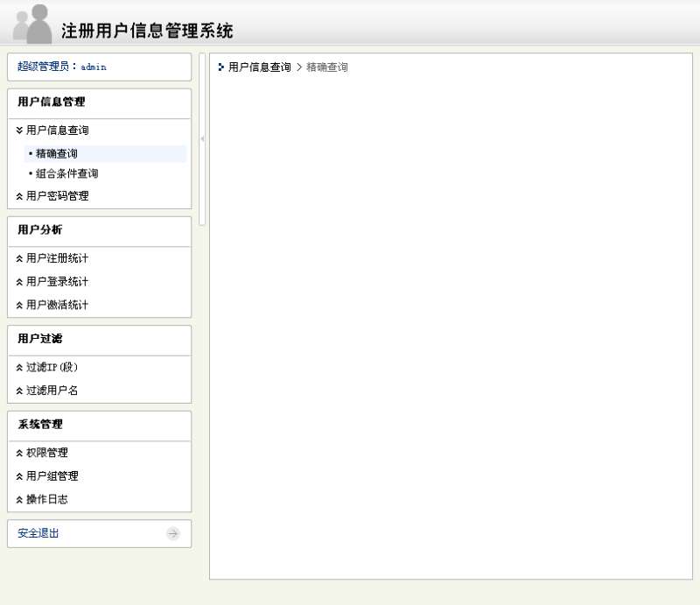The height and width of the screenshot is (605, 700).
Task: Click the breadcrumb arrow icon before 用户信息查询
Action: 220,67
